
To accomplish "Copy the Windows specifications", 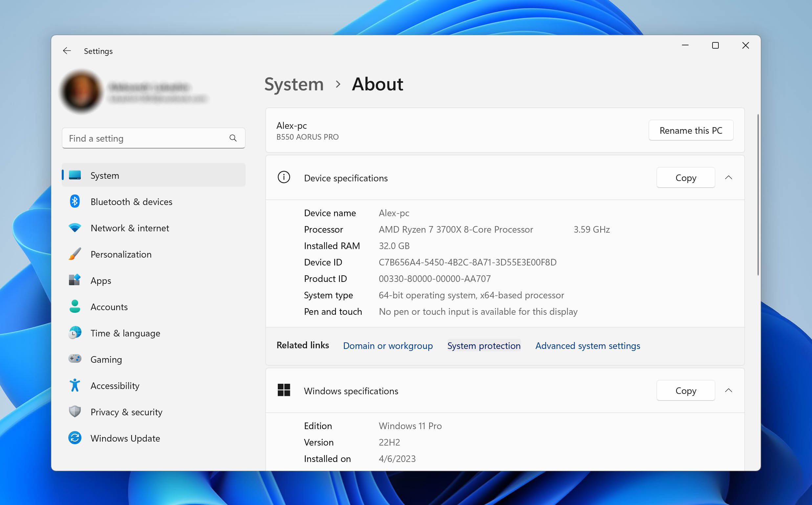I will (x=686, y=390).
